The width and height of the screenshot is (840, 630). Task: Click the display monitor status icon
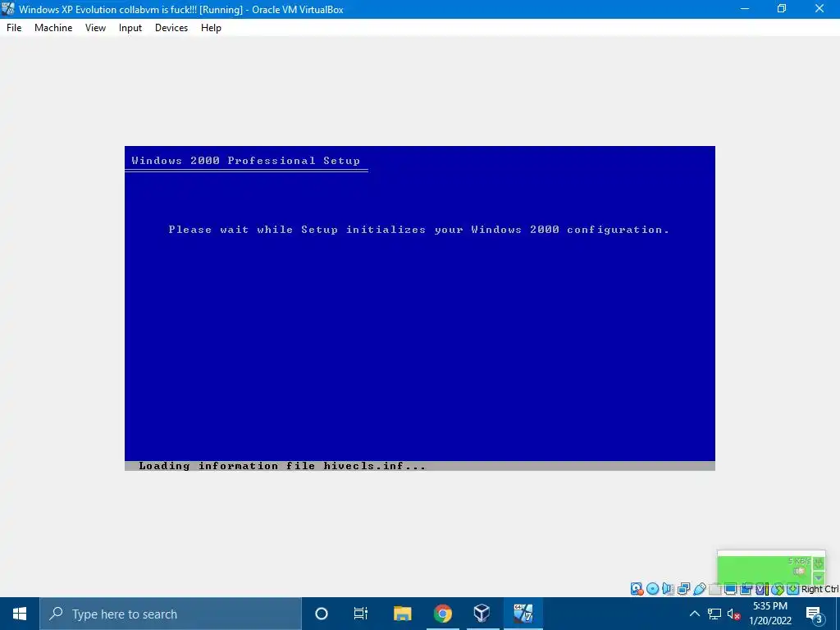click(x=730, y=589)
